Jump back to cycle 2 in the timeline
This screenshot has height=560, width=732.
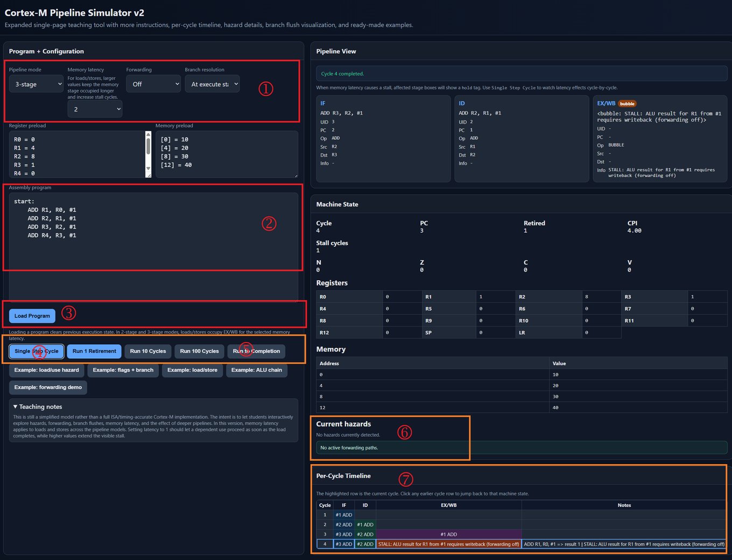click(x=521, y=524)
